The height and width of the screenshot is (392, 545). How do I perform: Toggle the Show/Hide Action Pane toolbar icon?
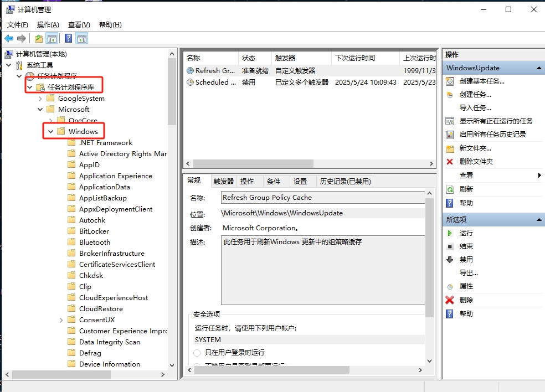(82, 39)
